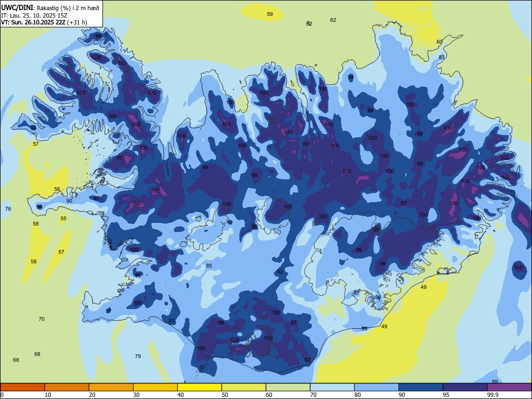Click the '76' value at the west edge

coord(8,209)
